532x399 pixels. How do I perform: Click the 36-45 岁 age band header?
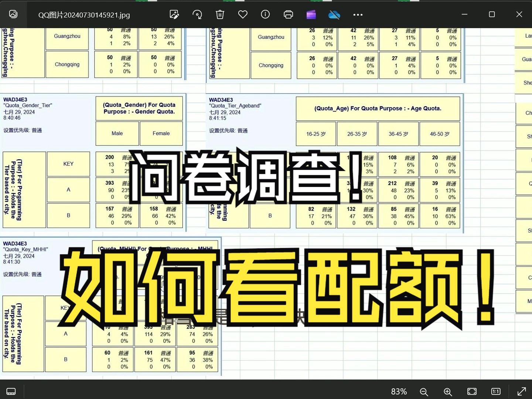399,134
